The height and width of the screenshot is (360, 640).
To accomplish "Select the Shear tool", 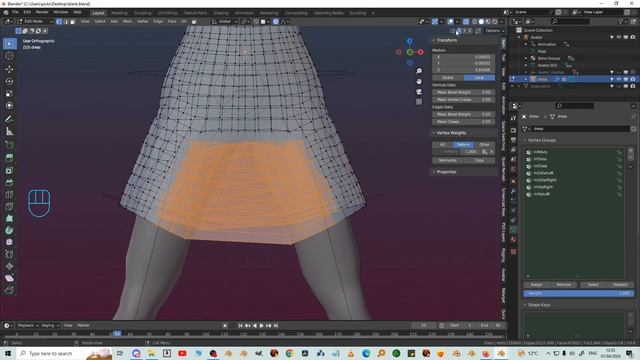I will [9, 278].
